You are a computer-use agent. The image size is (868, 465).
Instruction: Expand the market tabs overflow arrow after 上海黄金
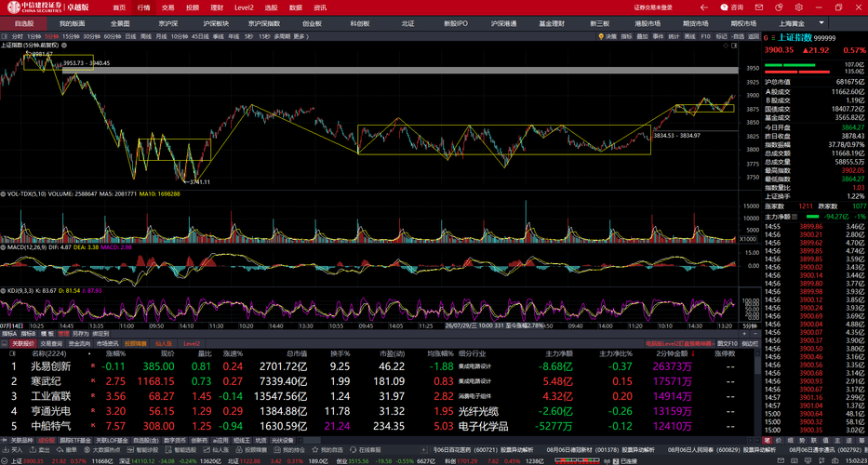[821, 23]
